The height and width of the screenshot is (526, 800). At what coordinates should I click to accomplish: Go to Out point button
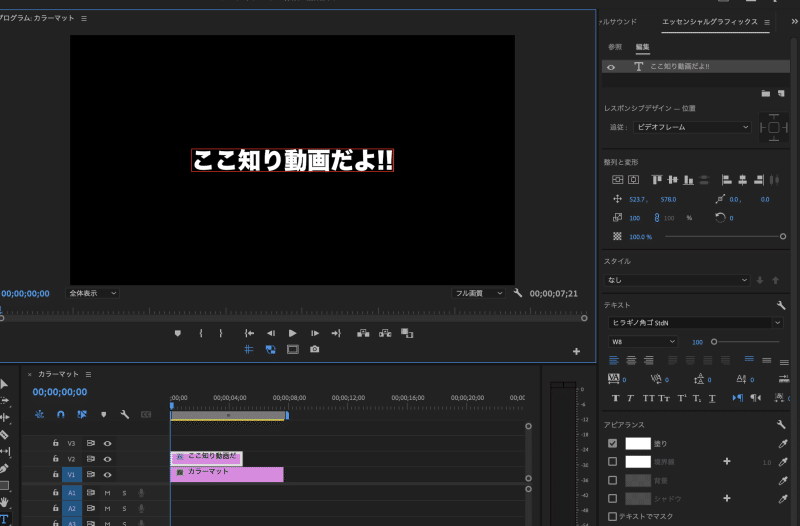336,333
